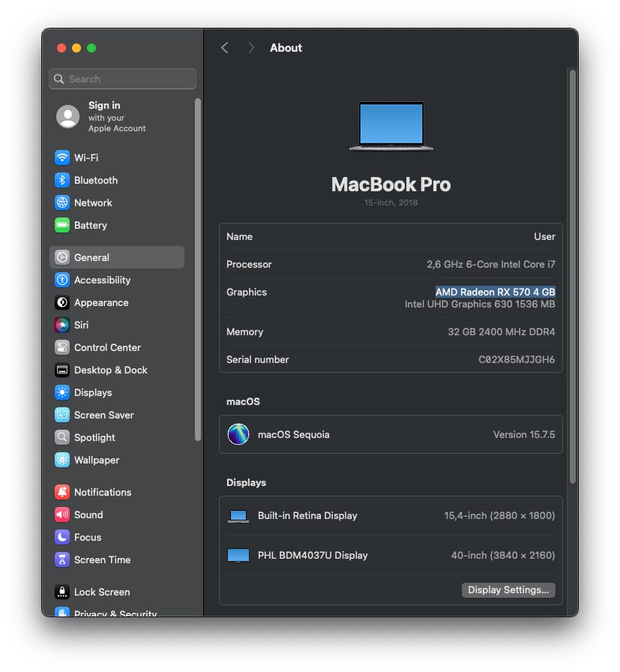This screenshot has height=672, width=620.
Task: Open the Privacy & Security label
Action: pyautogui.click(x=115, y=613)
